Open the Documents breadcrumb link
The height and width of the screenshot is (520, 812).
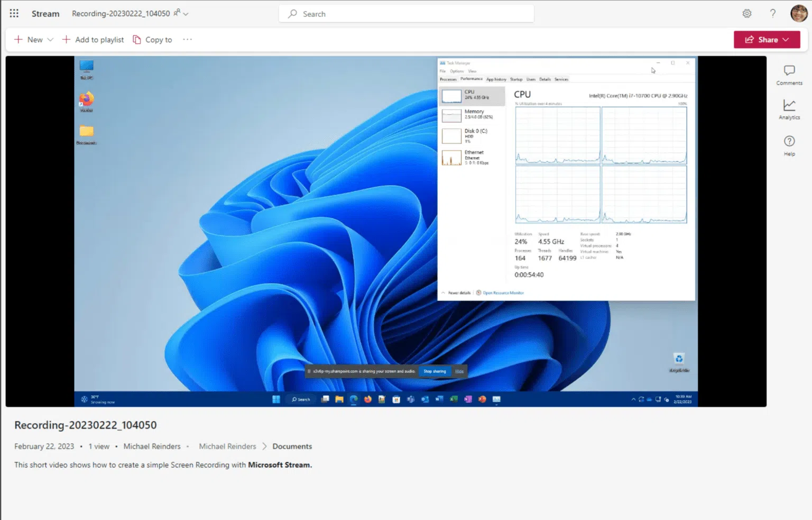(292, 446)
